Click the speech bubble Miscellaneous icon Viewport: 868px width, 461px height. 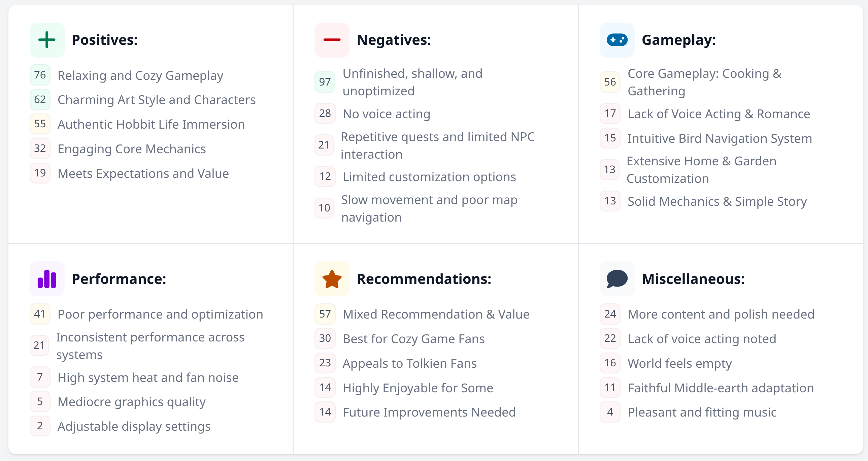pos(616,279)
